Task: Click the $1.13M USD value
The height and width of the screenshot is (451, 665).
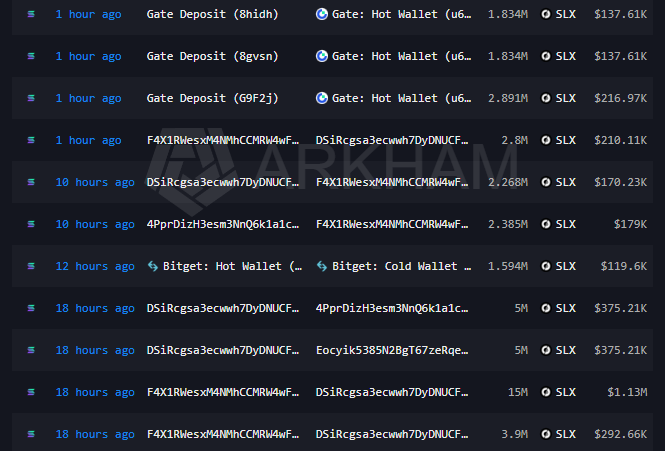Action: tap(627, 392)
